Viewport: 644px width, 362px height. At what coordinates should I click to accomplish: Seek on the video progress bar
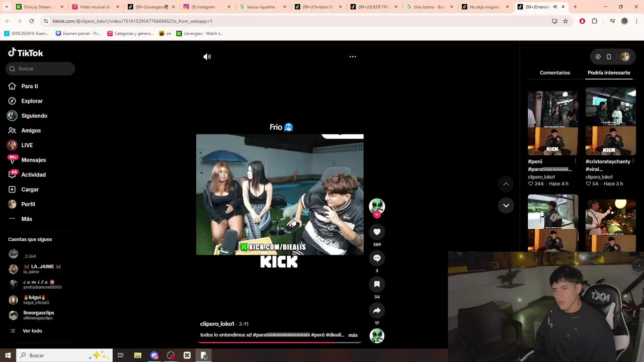(x=280, y=342)
